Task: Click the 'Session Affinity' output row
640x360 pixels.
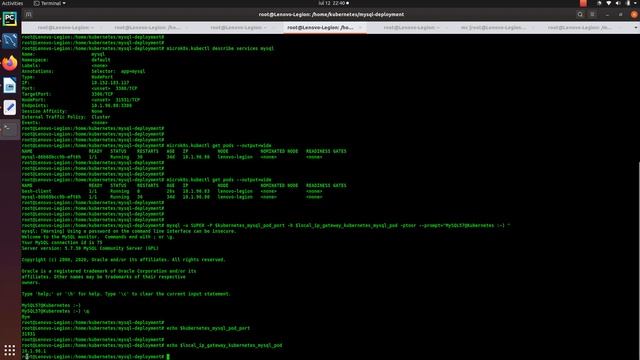Action: coord(62,111)
